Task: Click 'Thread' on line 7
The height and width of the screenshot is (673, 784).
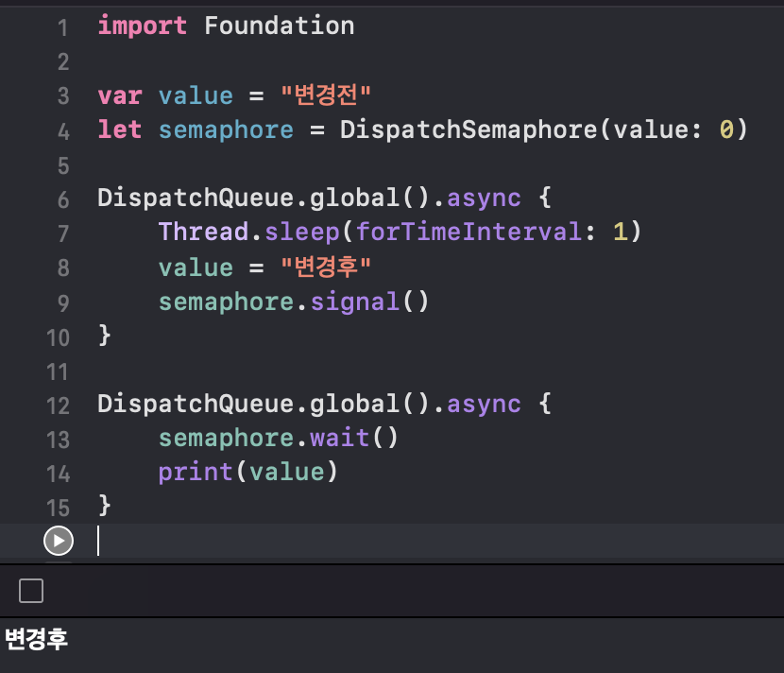Action: pyautogui.click(x=203, y=232)
